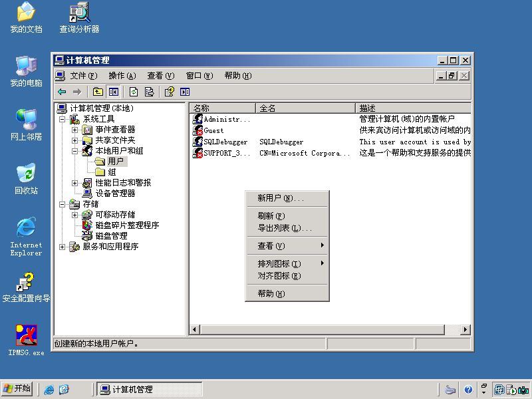Image resolution: width=532 pixels, height=399 pixels.
Task: Collapse the 系统工具 tree node
Action: click(x=62, y=119)
